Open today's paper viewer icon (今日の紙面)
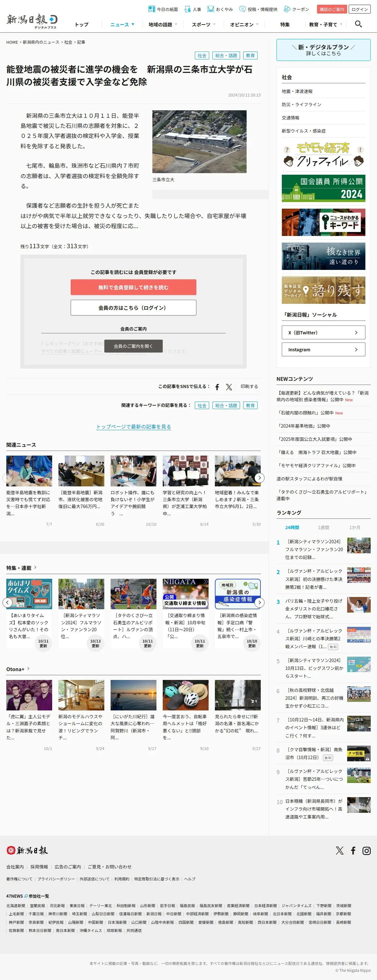The image size is (377, 980). (x=151, y=9)
